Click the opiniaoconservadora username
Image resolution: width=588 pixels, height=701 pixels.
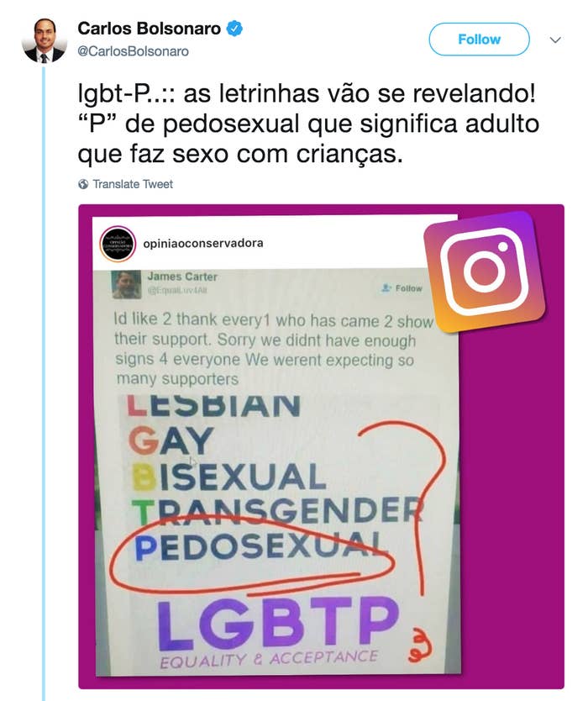point(202,244)
